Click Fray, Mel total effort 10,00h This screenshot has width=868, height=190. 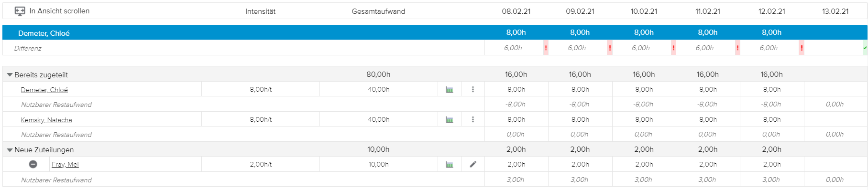[378, 164]
